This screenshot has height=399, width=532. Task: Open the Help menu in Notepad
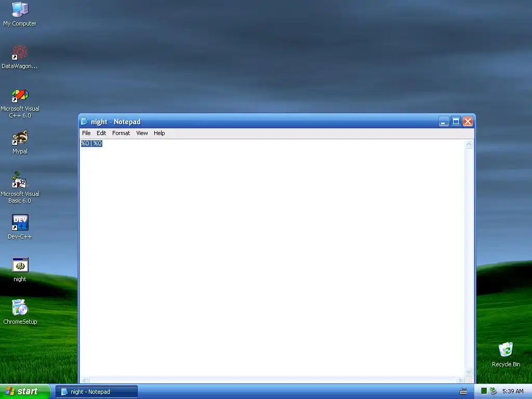pyautogui.click(x=159, y=133)
